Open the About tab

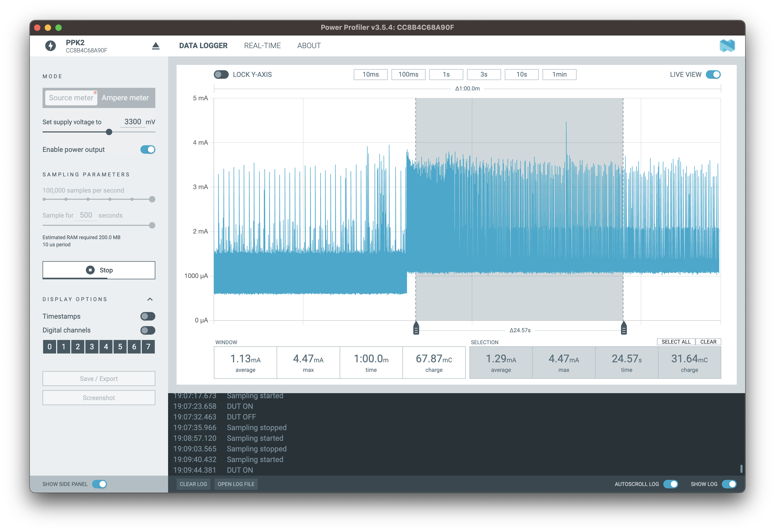[x=309, y=46]
